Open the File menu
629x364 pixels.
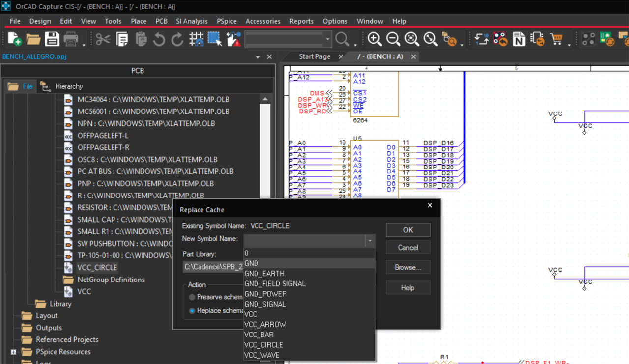pyautogui.click(x=15, y=21)
